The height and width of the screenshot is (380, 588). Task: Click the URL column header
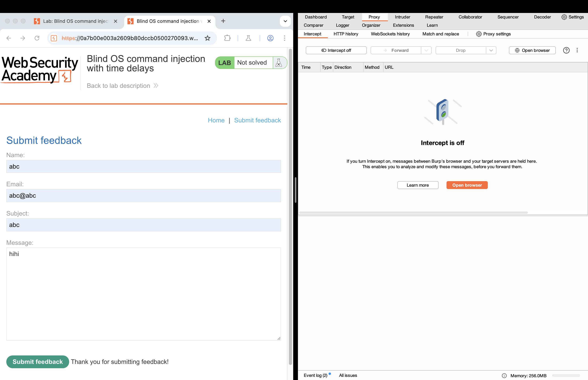[x=389, y=67]
